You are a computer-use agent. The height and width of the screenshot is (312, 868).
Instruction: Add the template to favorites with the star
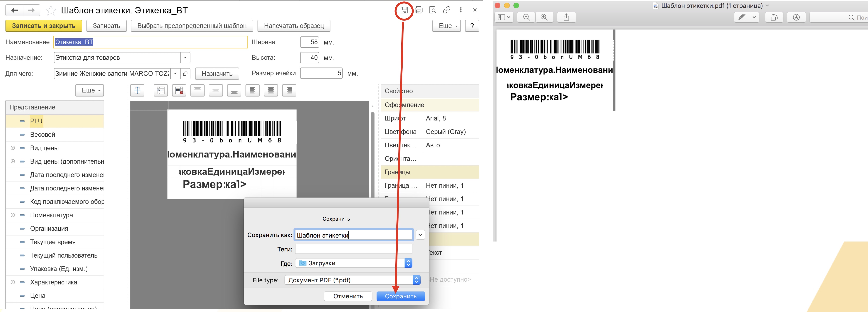50,10
